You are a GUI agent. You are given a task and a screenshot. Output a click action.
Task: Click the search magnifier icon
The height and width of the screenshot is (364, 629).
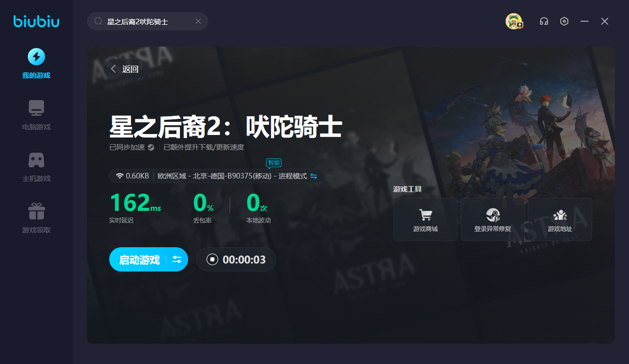(99, 21)
